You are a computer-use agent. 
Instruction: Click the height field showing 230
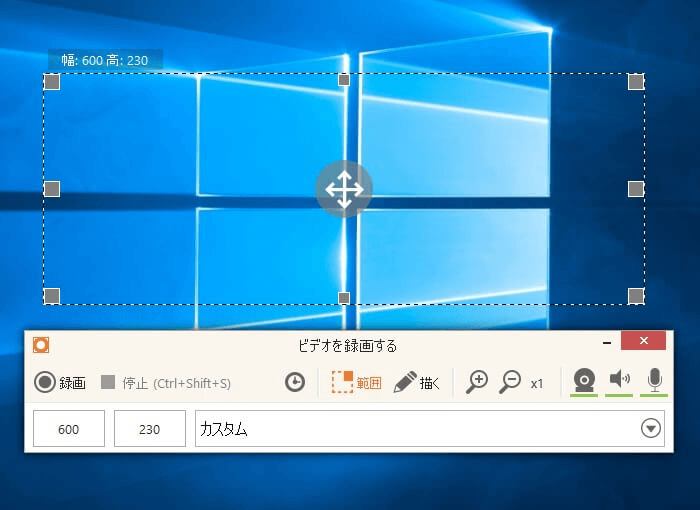pos(150,429)
